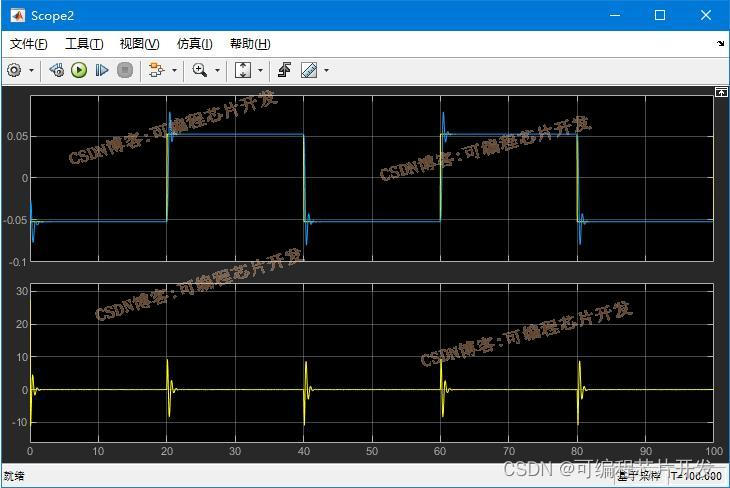Open the 帮助(H) menu
This screenshot has width=730, height=488.
[250, 44]
